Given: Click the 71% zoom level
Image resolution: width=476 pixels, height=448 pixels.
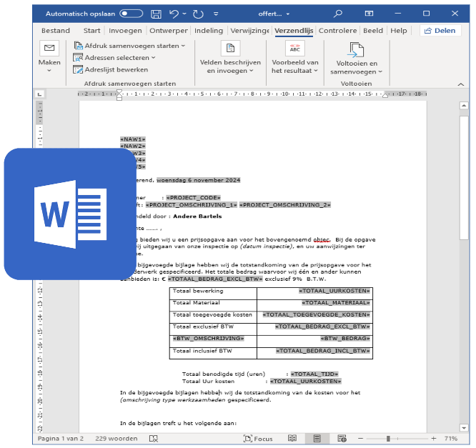Looking at the screenshot, I should pyautogui.click(x=451, y=439).
